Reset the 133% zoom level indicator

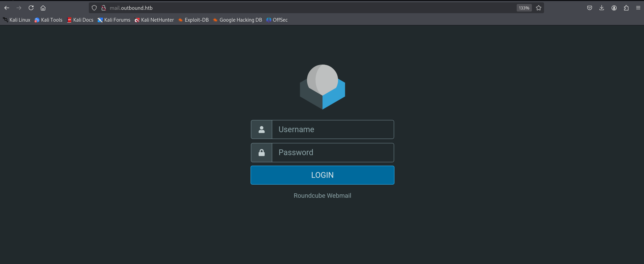524,8
